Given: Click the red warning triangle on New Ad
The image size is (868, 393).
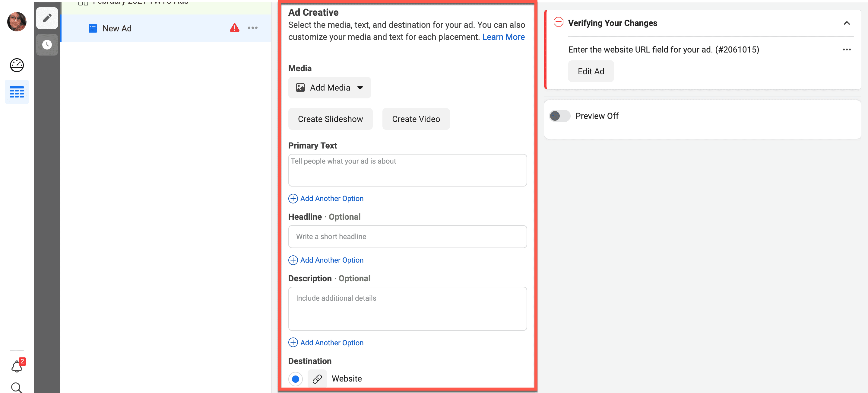Looking at the screenshot, I should (x=235, y=28).
